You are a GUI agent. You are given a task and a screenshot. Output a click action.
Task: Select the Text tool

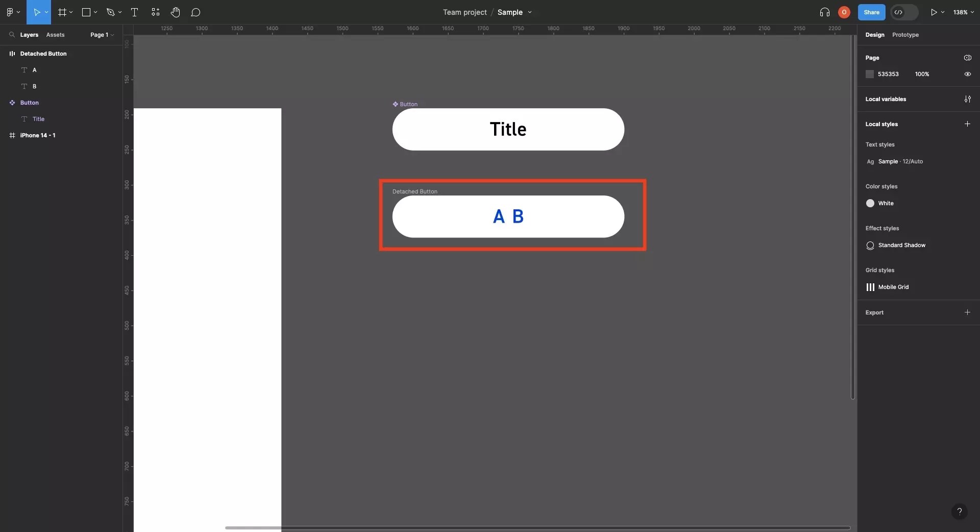click(134, 12)
